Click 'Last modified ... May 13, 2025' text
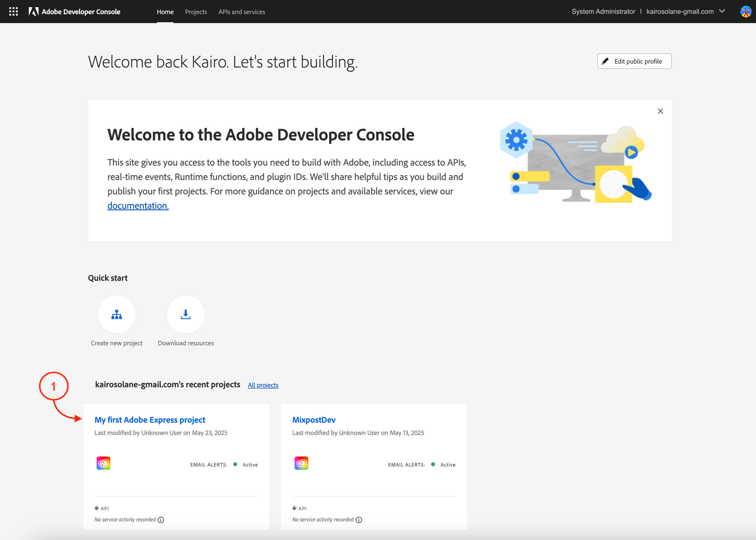 coord(358,433)
